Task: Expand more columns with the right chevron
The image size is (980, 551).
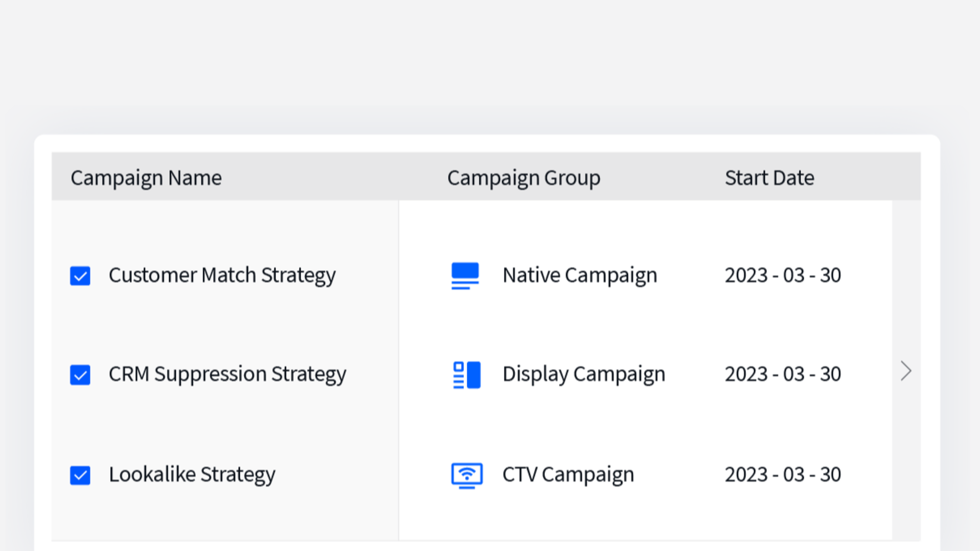Action: pyautogui.click(x=906, y=371)
